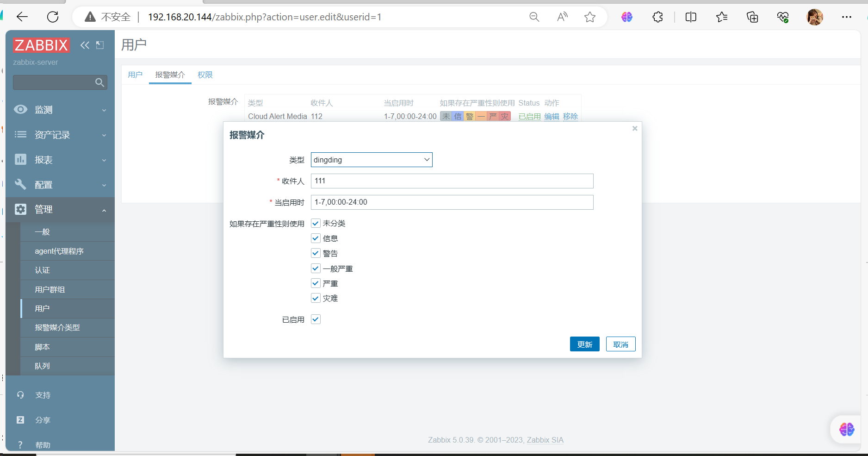Expand the 资产记录 menu chevron

click(x=104, y=135)
